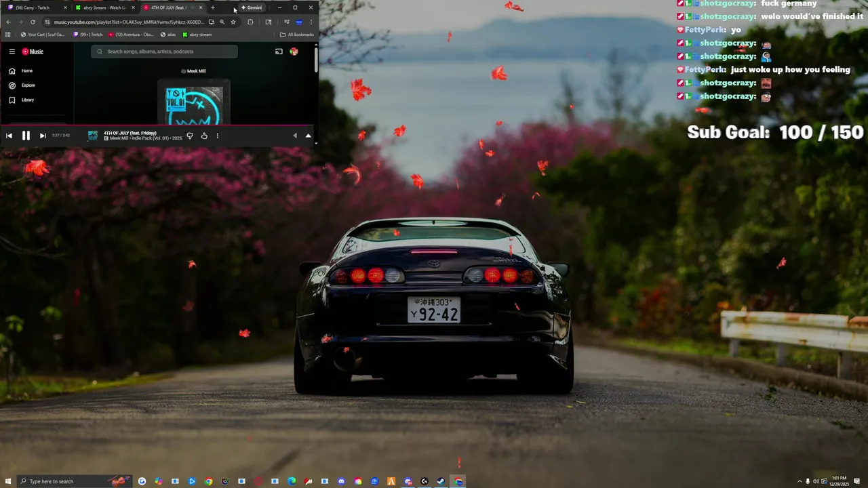
Task: Open the Chrome three-dot menu
Action: pyautogui.click(x=311, y=22)
